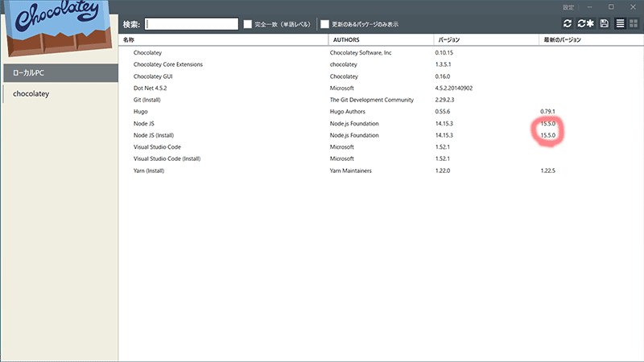Screen dimensions: 644x362
Task: Click author Chocolatey Software, Inc
Action: (361, 52)
